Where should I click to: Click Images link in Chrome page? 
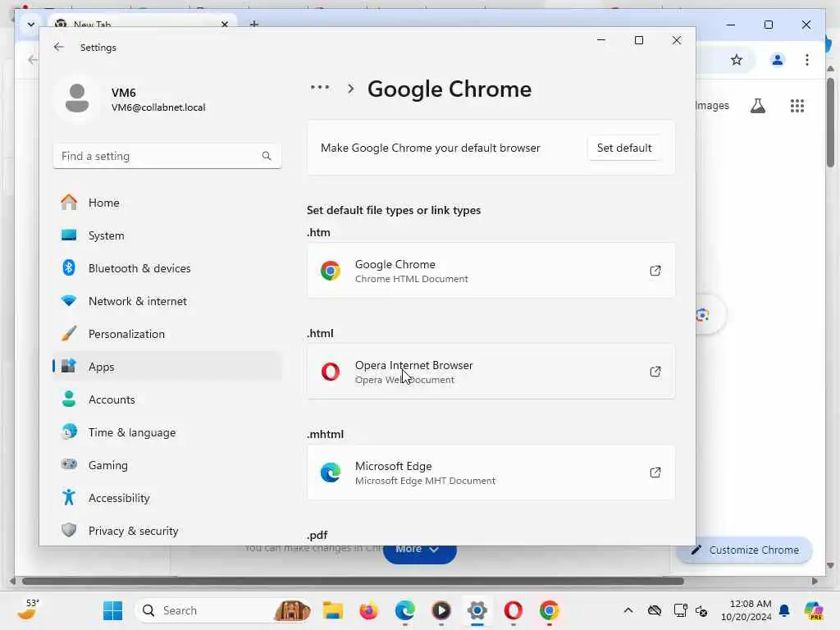[712, 106]
